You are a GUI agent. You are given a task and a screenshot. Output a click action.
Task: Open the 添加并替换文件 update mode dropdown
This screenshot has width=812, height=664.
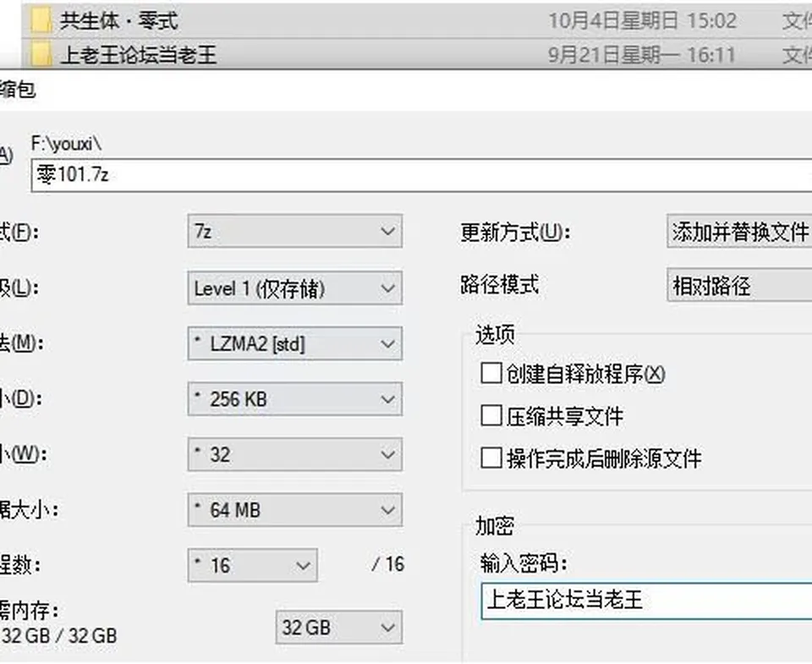click(739, 231)
